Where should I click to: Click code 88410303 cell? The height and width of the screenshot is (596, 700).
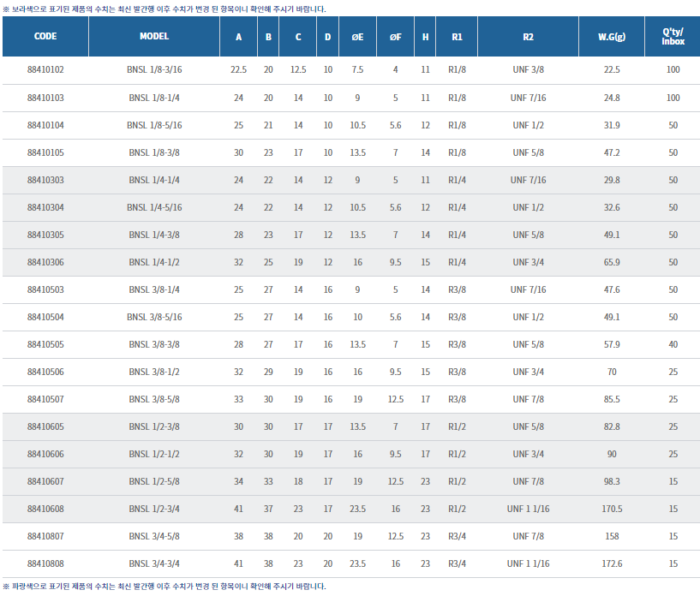coord(45,180)
